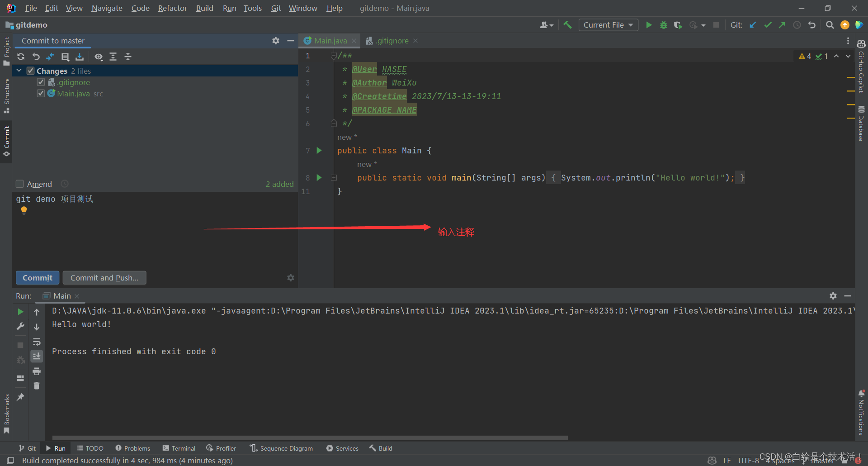Open the Git menu
The width and height of the screenshot is (868, 466).
pos(276,8)
